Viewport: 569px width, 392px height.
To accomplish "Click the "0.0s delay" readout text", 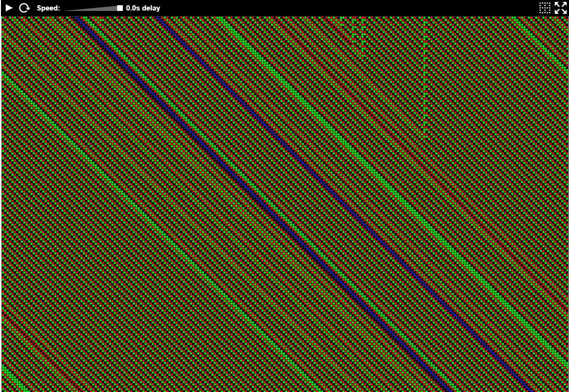I will click(x=143, y=8).
